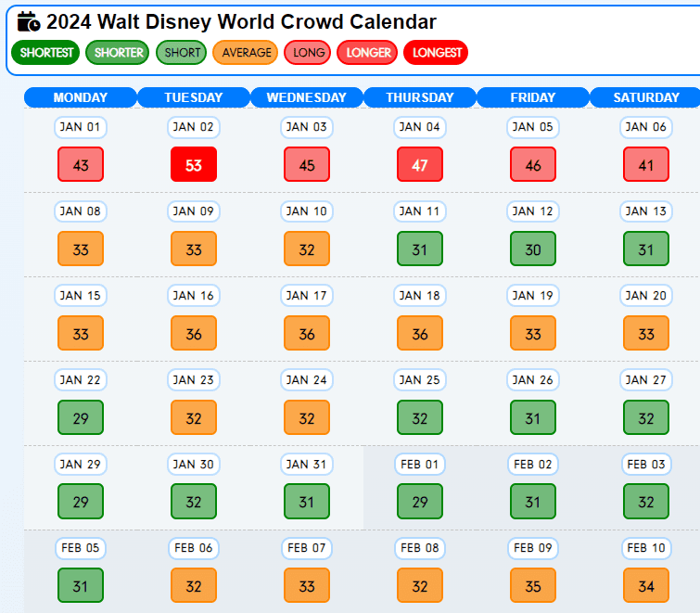Select the LONG legend pill

click(x=308, y=53)
